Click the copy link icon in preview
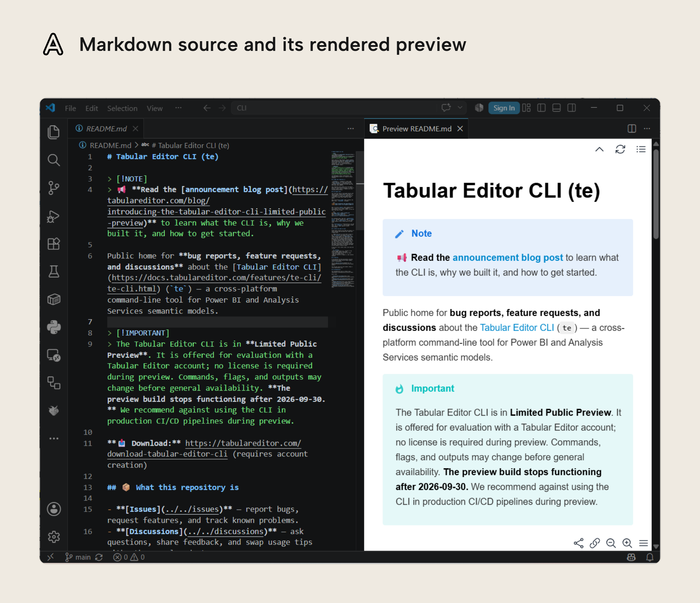 (x=595, y=543)
